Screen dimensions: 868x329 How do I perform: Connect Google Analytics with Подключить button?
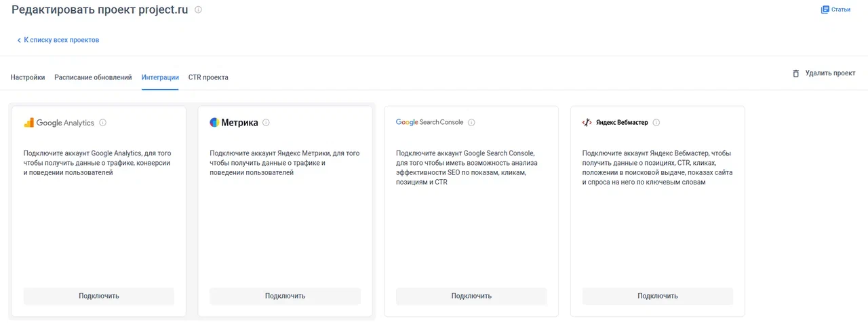(x=99, y=296)
